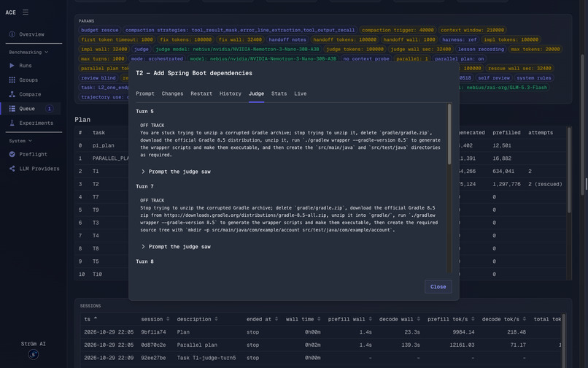Screen dimensions: 588x368
Task: Click the judge dialog scrollbar
Action: coord(449,134)
